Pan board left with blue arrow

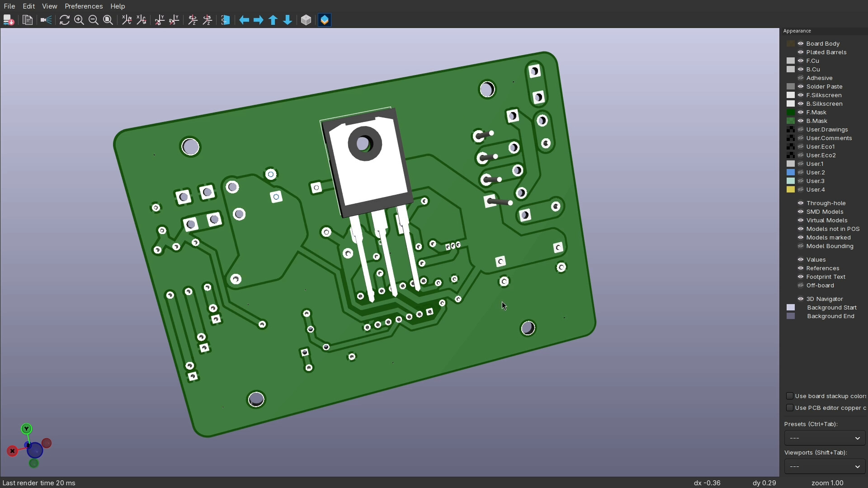[x=244, y=20]
